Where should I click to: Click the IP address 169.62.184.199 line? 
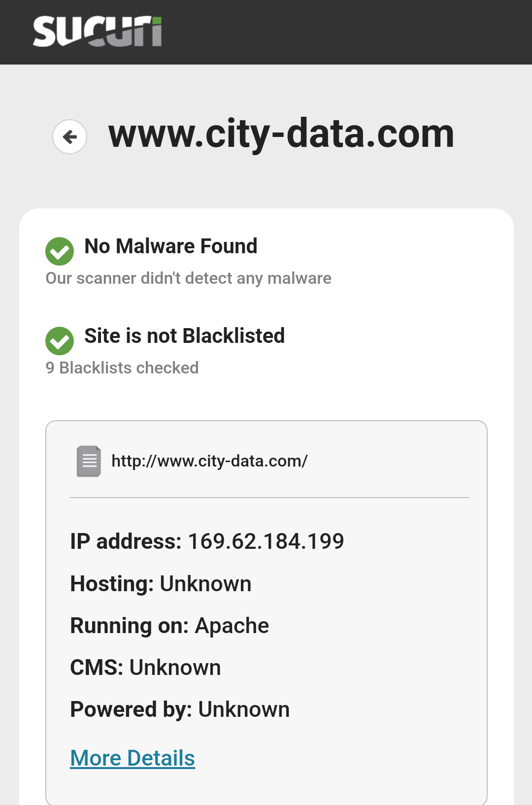[207, 541]
